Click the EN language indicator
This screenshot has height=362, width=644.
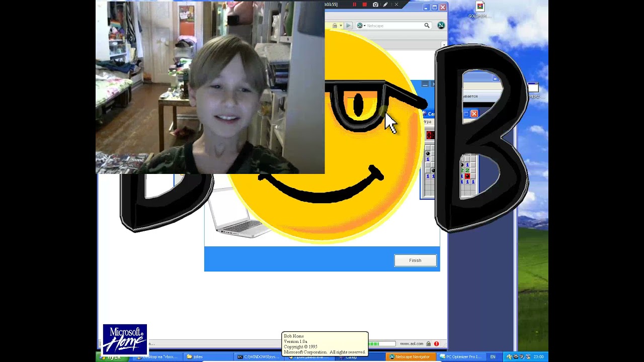tap(493, 357)
